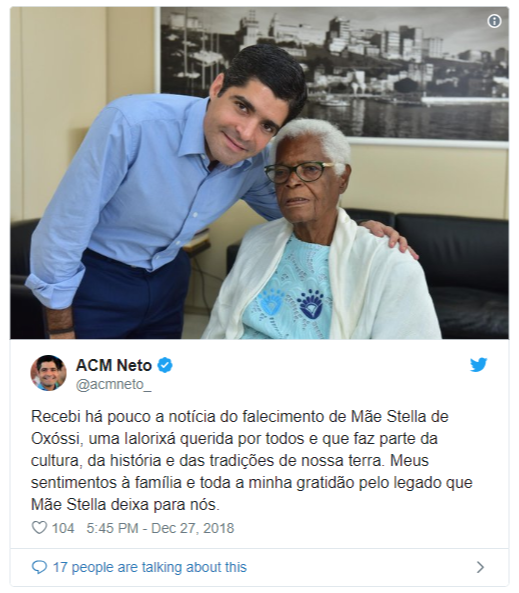Click ACM Neto's profile avatar
Screen dimensions: 519x593
[48, 373]
